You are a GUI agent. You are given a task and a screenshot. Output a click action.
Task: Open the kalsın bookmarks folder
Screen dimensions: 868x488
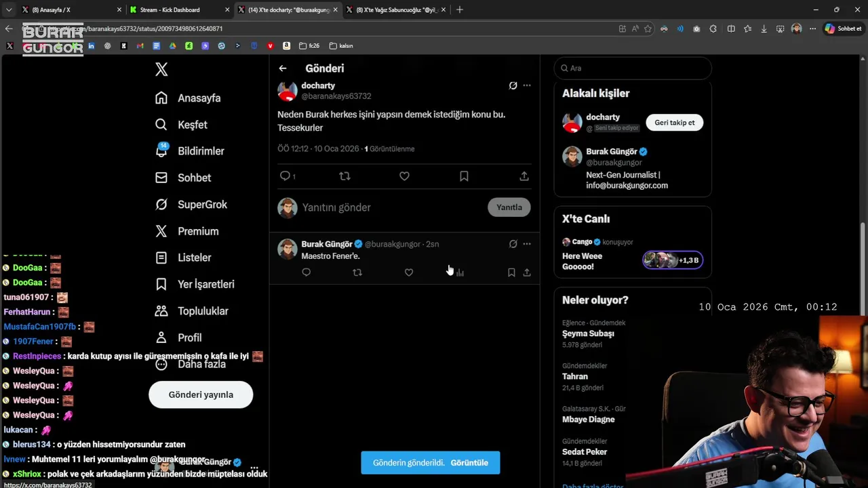(x=341, y=45)
